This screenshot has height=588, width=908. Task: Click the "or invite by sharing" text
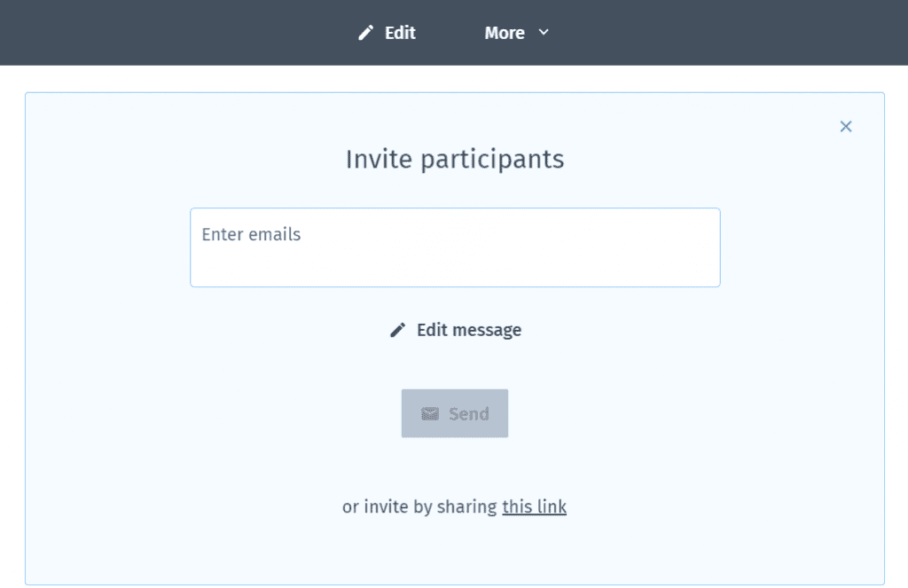[x=419, y=507]
